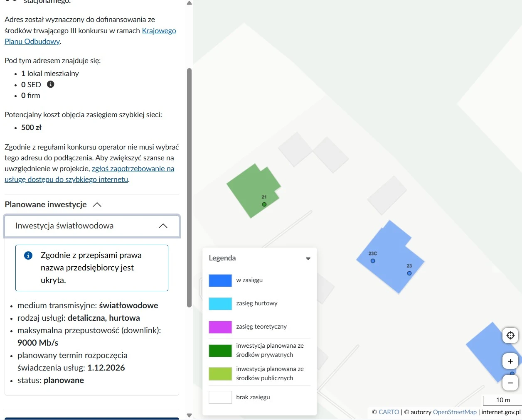Click the 'zasięg teoretyczny' magenta swatch
The image size is (522, 420).
(x=220, y=327)
